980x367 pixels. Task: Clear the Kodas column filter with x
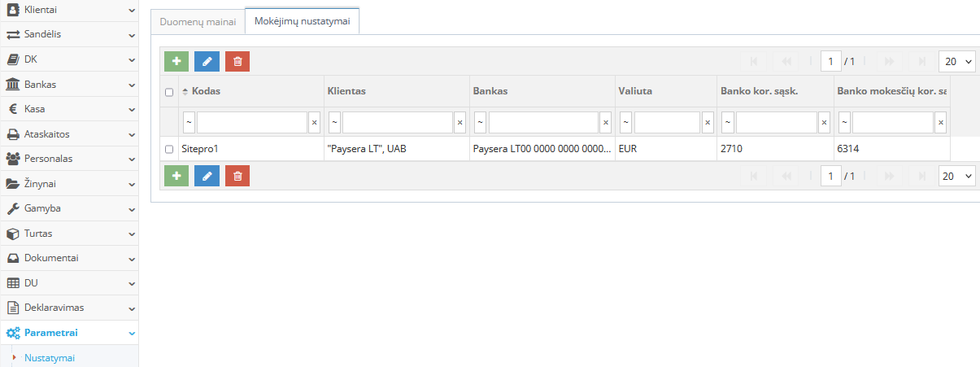click(x=315, y=123)
